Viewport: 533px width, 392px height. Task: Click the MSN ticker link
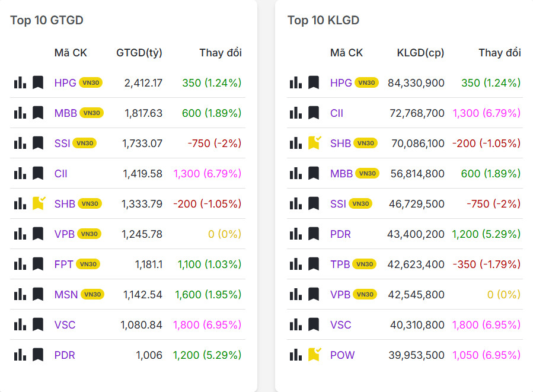pos(66,294)
